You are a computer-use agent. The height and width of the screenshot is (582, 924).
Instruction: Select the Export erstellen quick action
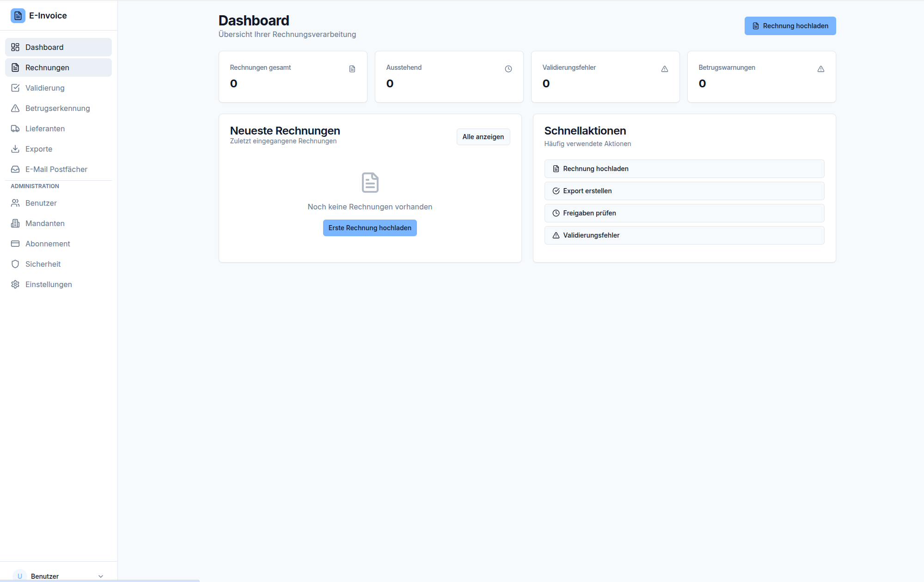684,191
